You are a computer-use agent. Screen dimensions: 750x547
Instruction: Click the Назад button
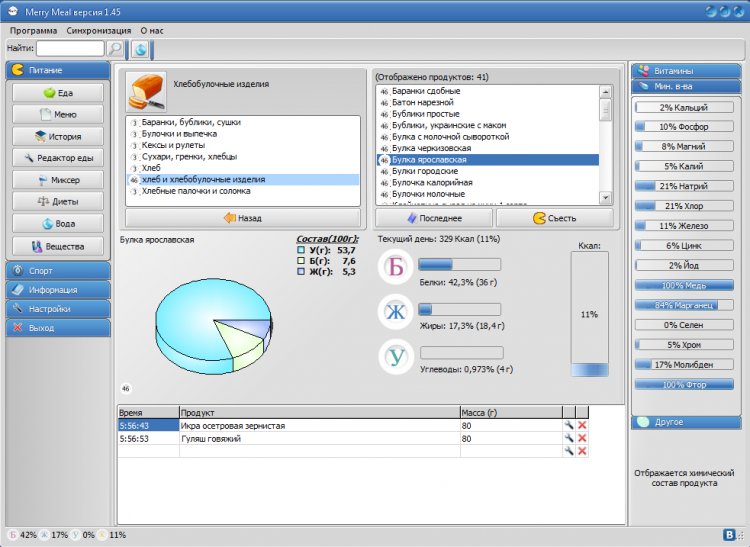tap(243, 218)
